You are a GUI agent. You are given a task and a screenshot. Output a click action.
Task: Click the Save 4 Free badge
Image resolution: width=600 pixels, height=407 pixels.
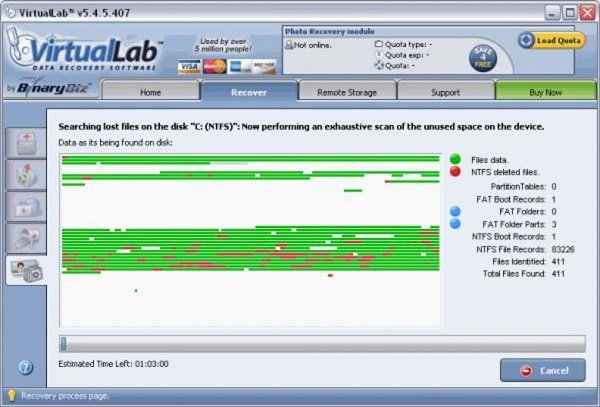[x=483, y=59]
